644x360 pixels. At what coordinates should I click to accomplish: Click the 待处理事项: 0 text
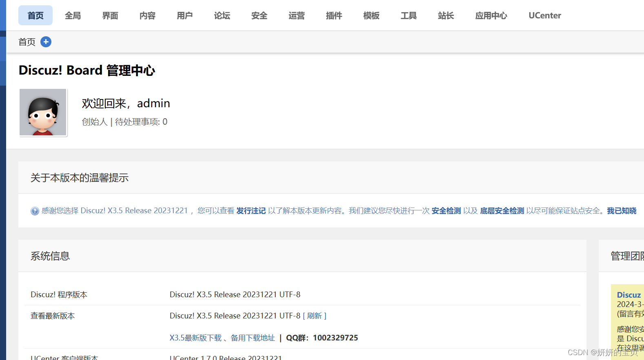(x=141, y=122)
